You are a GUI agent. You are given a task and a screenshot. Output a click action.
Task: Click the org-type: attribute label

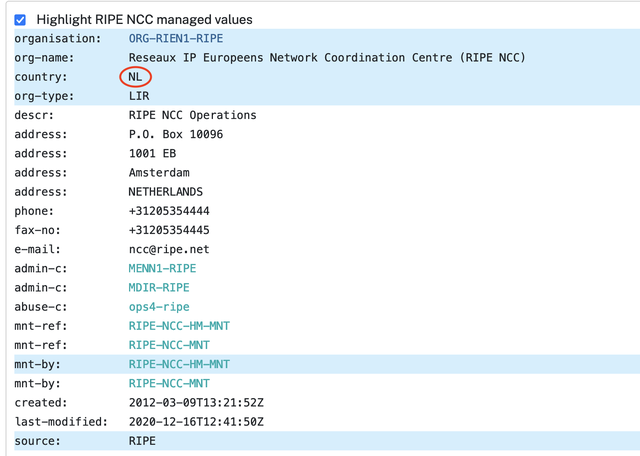(x=44, y=96)
